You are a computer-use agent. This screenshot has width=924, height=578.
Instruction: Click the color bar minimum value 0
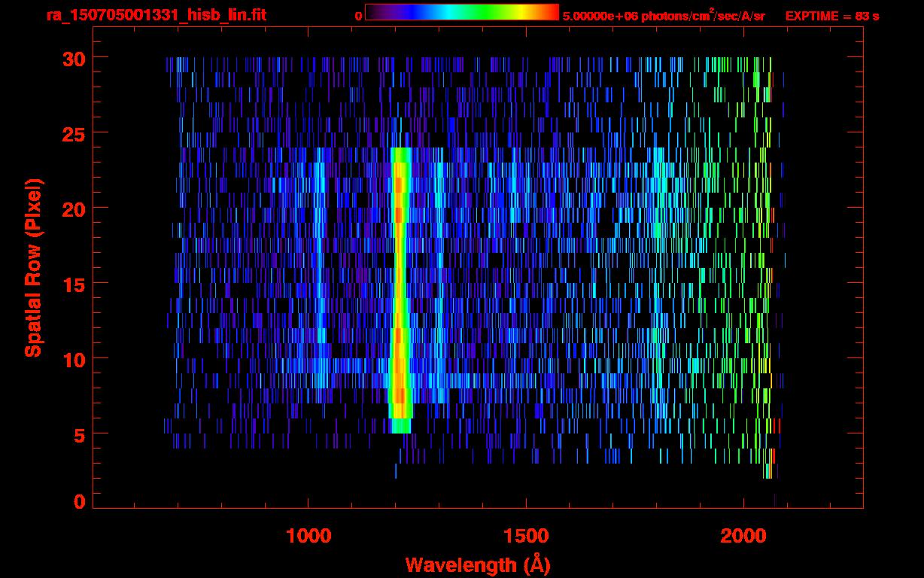pos(358,16)
